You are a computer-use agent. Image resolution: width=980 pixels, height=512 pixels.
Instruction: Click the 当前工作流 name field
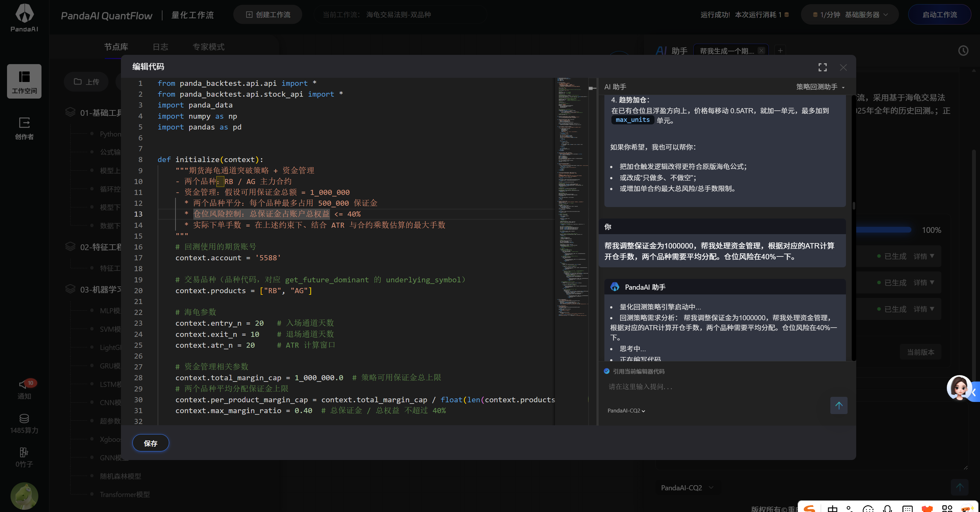coord(400,15)
